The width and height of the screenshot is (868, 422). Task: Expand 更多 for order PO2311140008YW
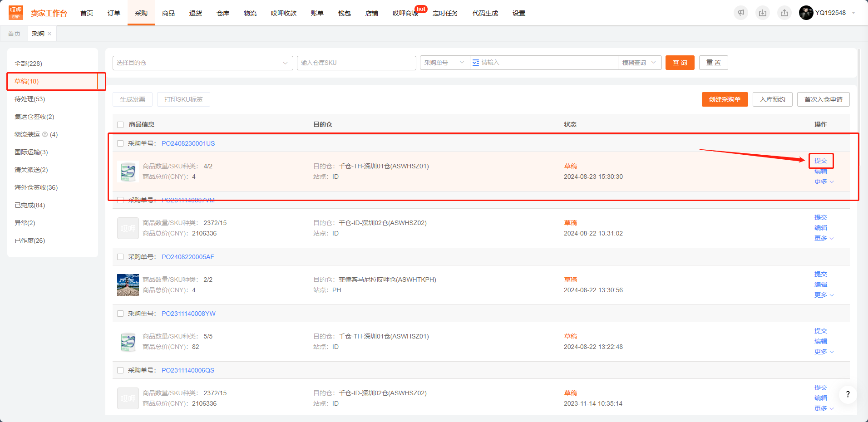pos(824,352)
